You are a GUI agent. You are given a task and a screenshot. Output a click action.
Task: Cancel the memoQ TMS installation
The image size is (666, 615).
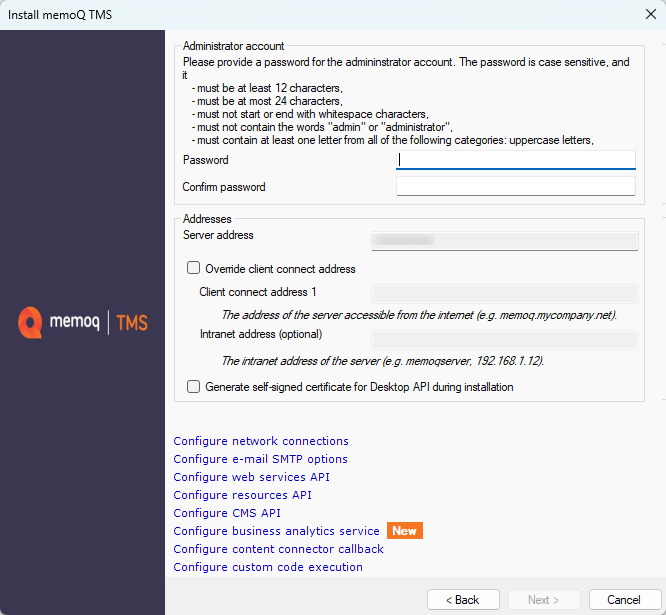click(624, 600)
